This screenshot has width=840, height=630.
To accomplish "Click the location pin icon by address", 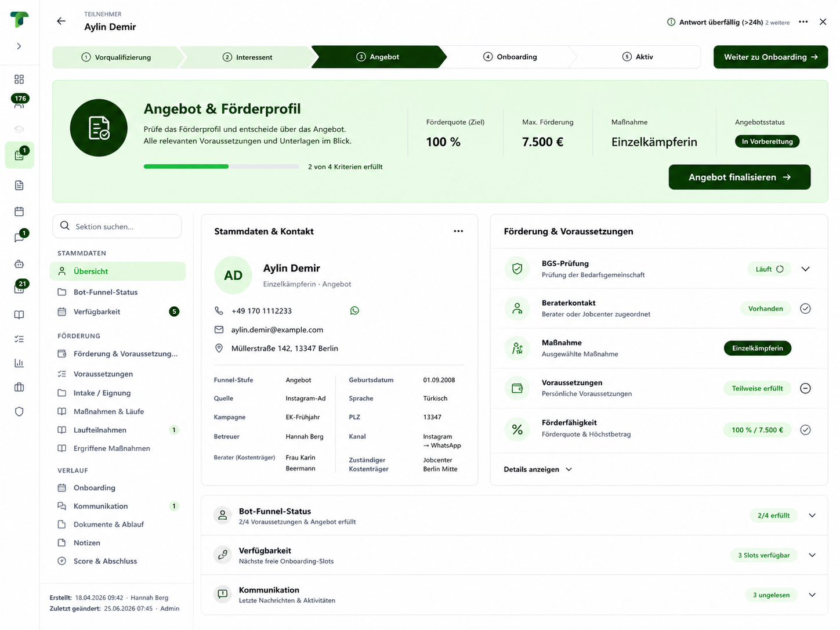I will [219, 348].
